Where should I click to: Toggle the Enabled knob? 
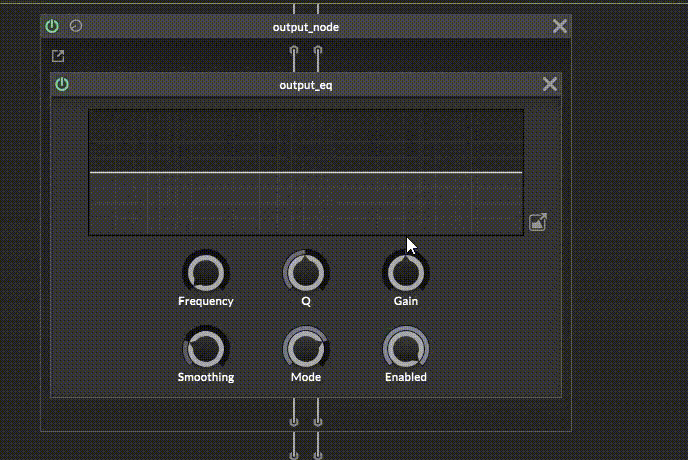(x=406, y=349)
